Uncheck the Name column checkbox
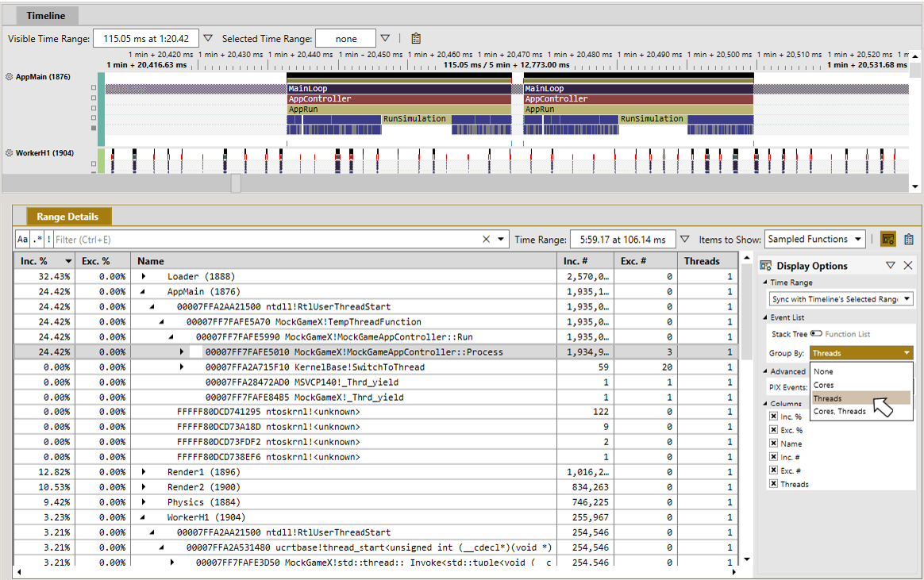The height and width of the screenshot is (580, 924). 774,444
